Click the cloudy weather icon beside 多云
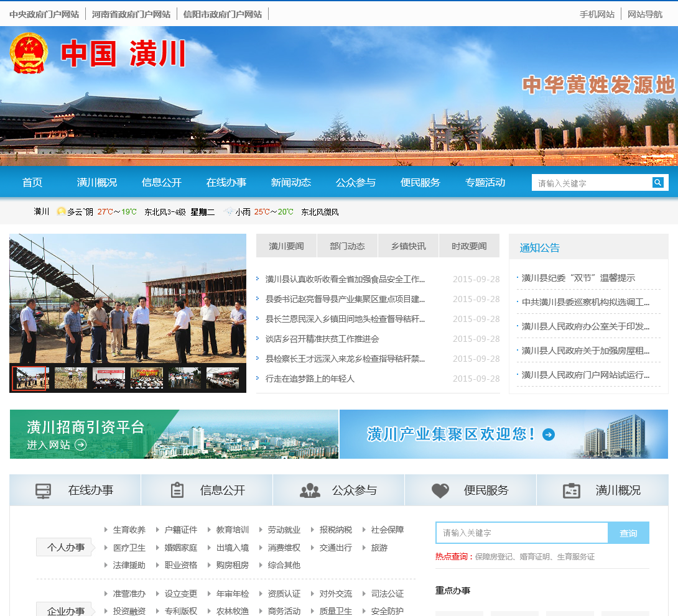This screenshot has width=678, height=616. click(x=62, y=211)
